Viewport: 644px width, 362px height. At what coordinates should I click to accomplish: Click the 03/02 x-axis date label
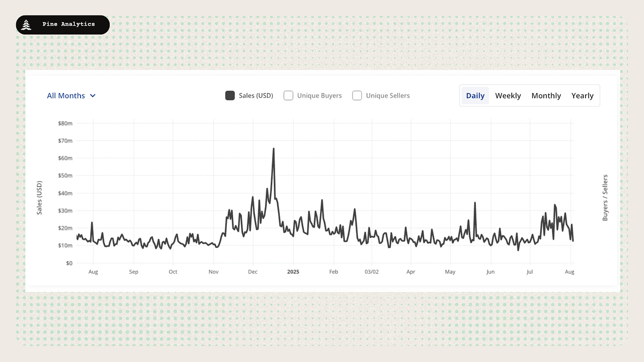point(372,272)
